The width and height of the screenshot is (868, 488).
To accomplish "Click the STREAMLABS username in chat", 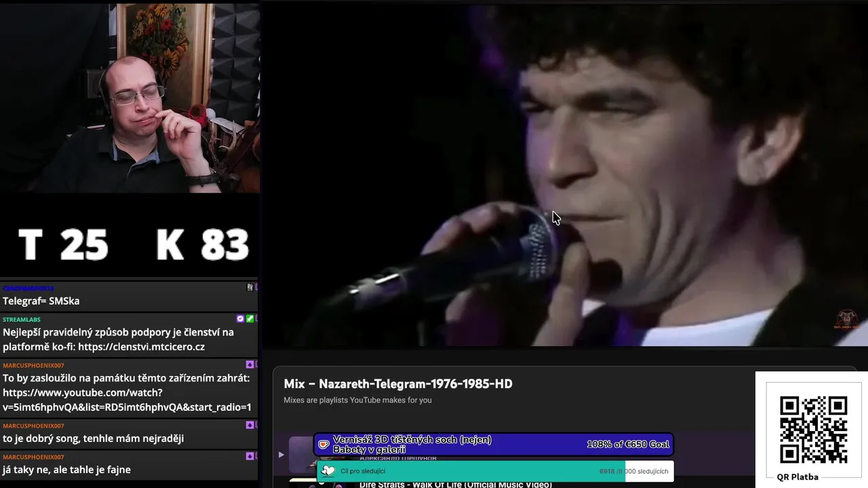I will (x=22, y=319).
